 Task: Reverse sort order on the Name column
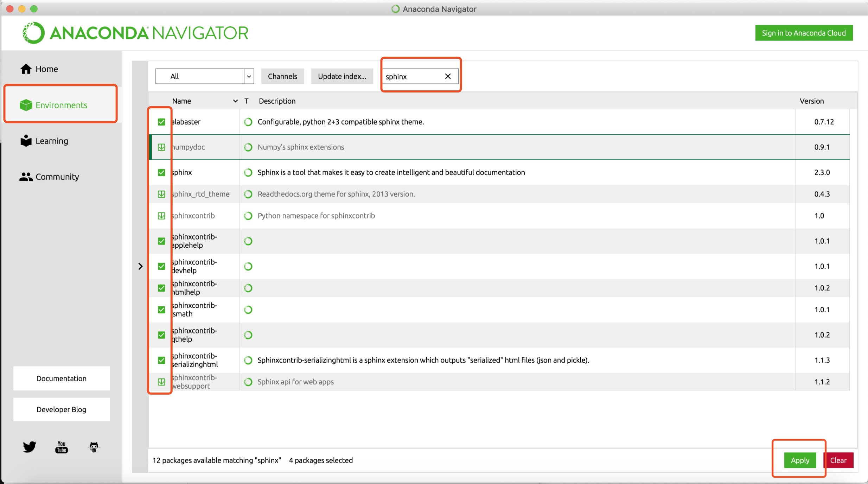coord(235,101)
